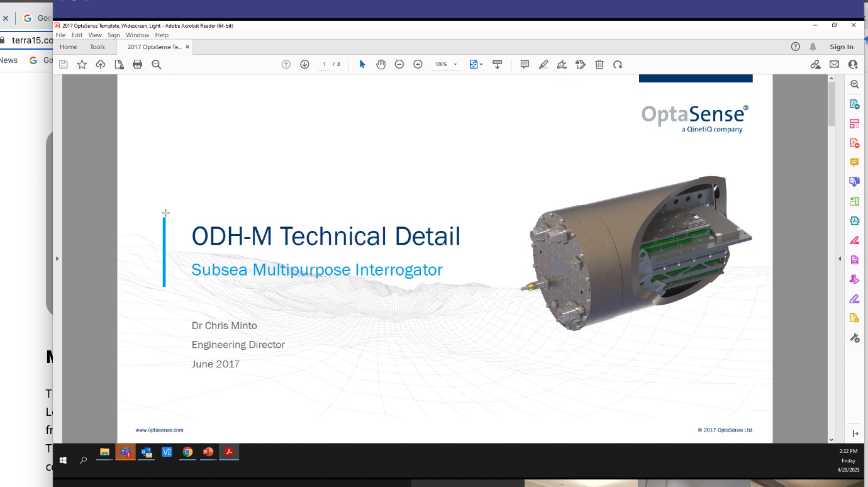Open the Sign menu
The image size is (868, 487).
click(x=114, y=35)
